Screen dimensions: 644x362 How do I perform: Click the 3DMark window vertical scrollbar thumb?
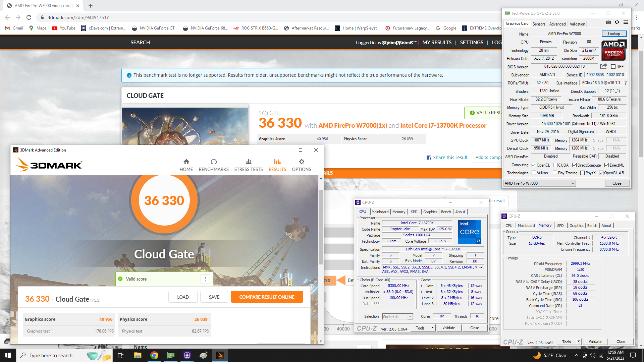click(321, 227)
